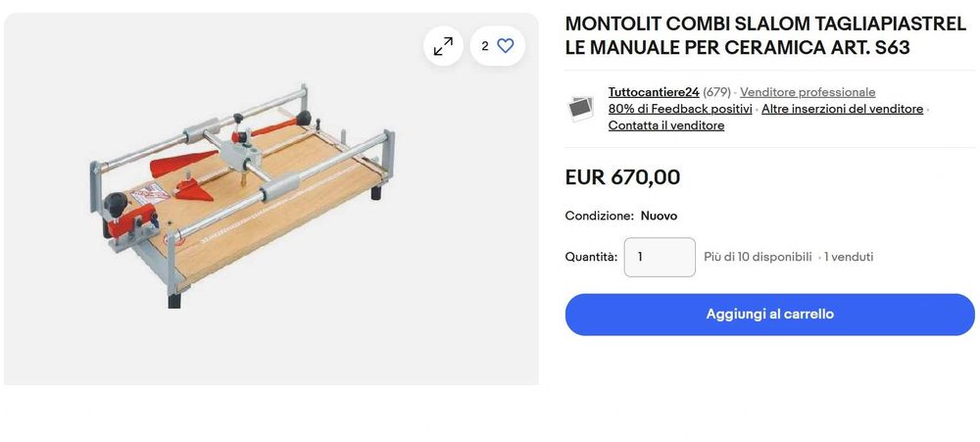The image size is (980, 442).
Task: View the seller's 679 feedback count
Action: coord(716,92)
